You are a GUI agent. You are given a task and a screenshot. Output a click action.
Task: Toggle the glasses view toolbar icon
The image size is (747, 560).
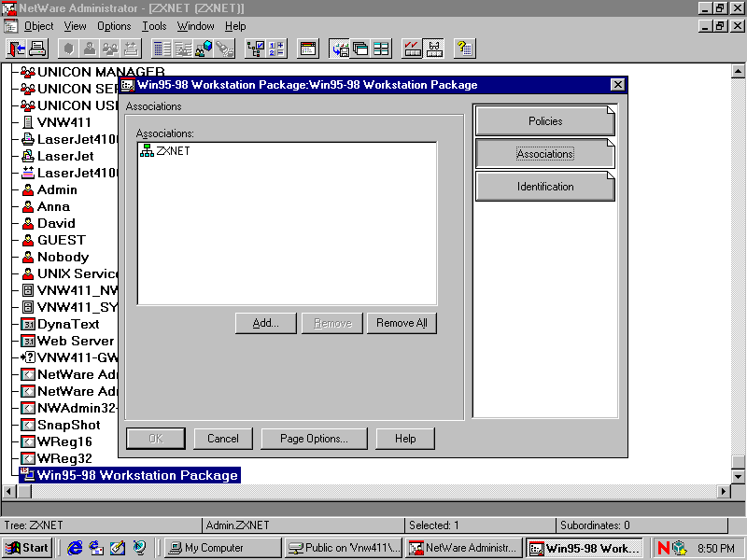click(x=433, y=49)
